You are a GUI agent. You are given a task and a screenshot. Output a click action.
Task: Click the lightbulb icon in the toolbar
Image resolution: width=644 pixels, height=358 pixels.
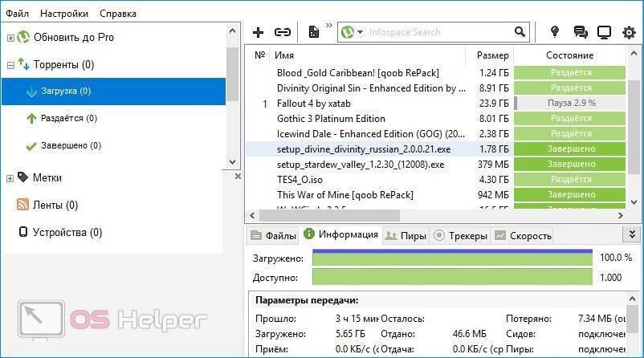coord(554,32)
